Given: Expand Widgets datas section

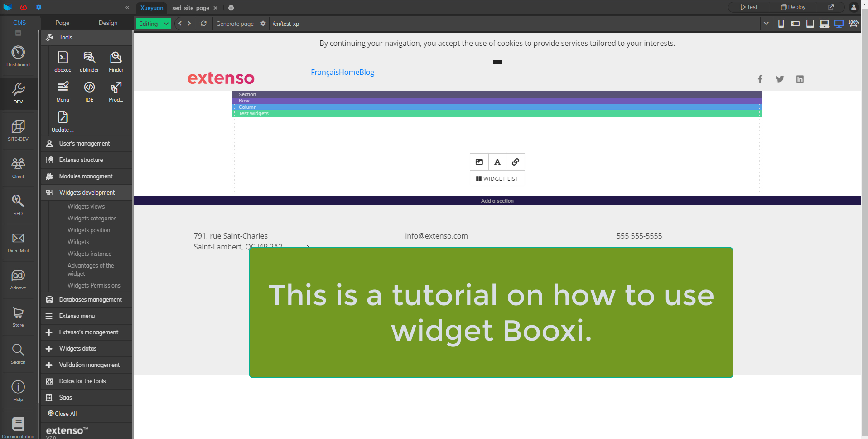Looking at the screenshot, I should 87,349.
